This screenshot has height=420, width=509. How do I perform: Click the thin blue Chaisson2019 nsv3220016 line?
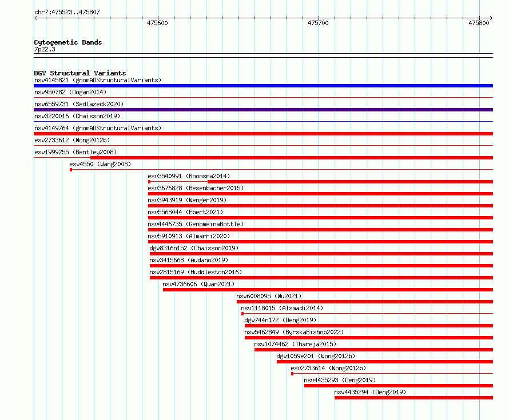pos(263,122)
